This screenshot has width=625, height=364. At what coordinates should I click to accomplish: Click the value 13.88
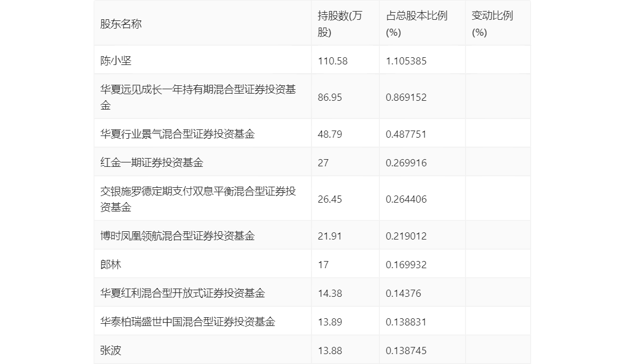pos(330,351)
